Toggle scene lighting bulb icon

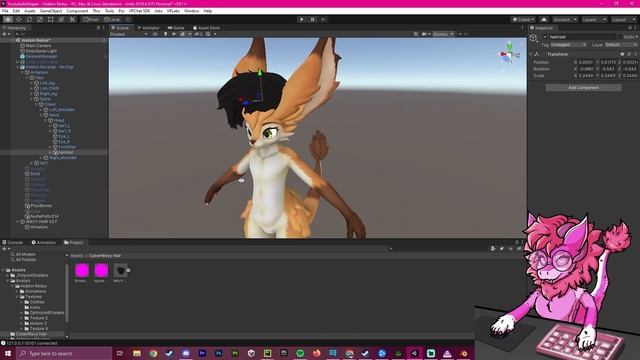(x=165, y=34)
